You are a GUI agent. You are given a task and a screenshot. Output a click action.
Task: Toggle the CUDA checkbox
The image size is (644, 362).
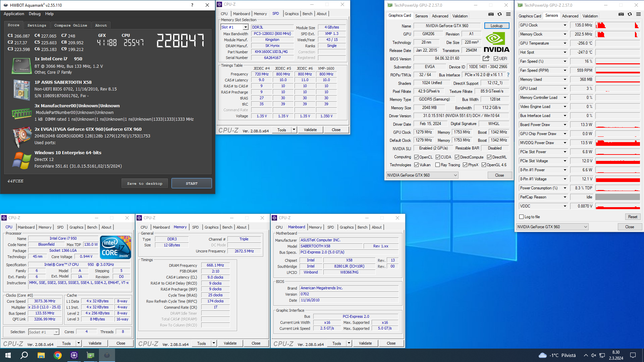click(438, 157)
